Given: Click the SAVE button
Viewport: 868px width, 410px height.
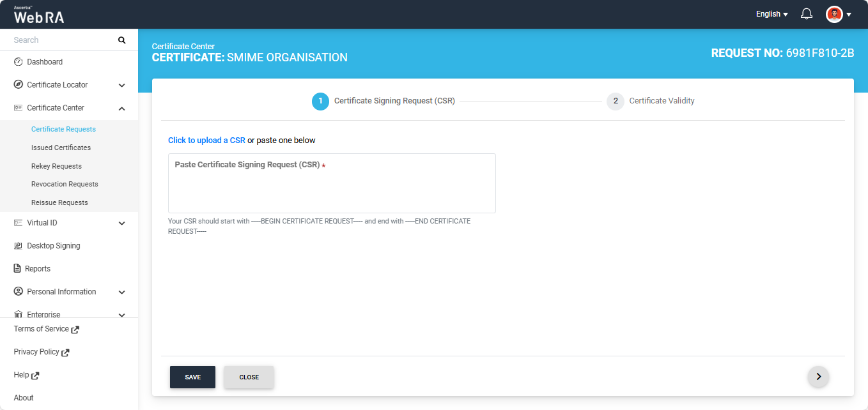Looking at the screenshot, I should pyautogui.click(x=192, y=377).
